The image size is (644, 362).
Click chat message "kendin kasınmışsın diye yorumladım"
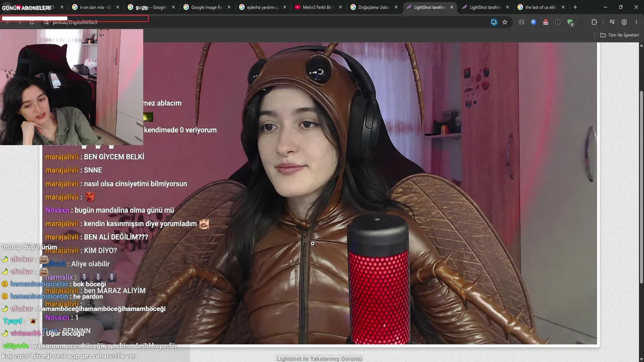pyautogui.click(x=140, y=224)
